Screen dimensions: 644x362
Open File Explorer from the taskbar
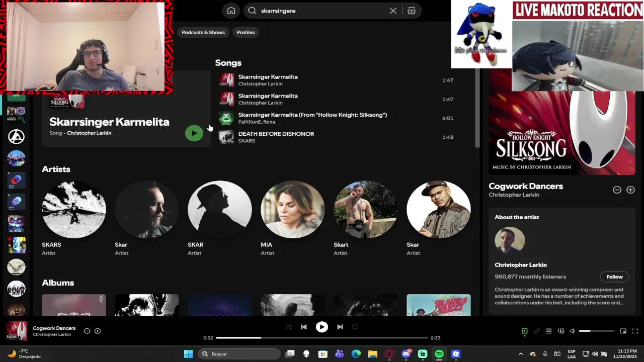tap(373, 354)
